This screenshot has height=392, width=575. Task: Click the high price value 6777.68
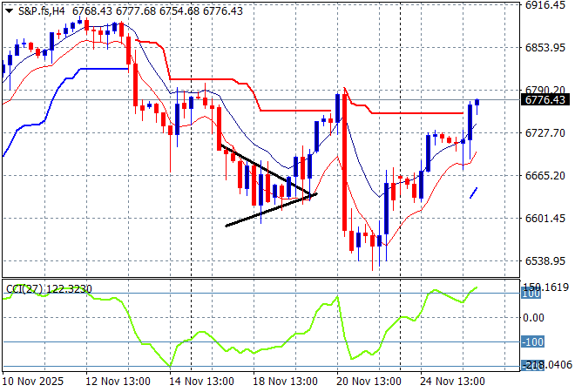tap(136, 11)
